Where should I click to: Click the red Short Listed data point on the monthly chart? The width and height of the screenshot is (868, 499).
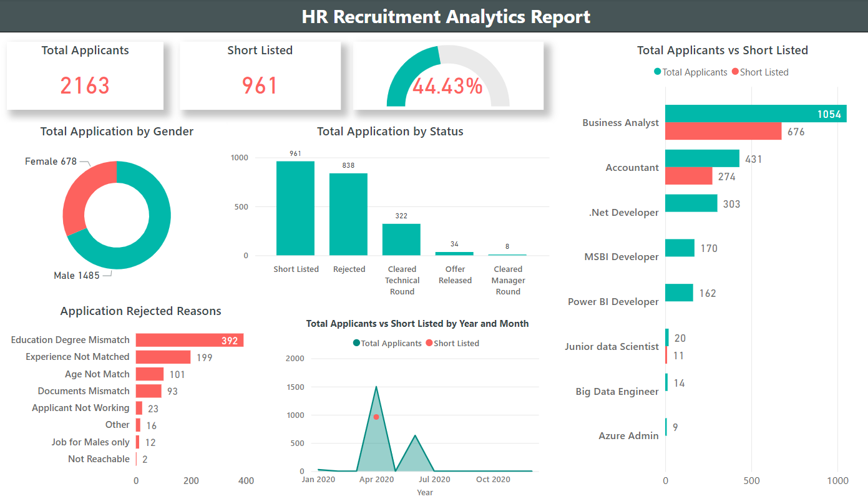376,417
